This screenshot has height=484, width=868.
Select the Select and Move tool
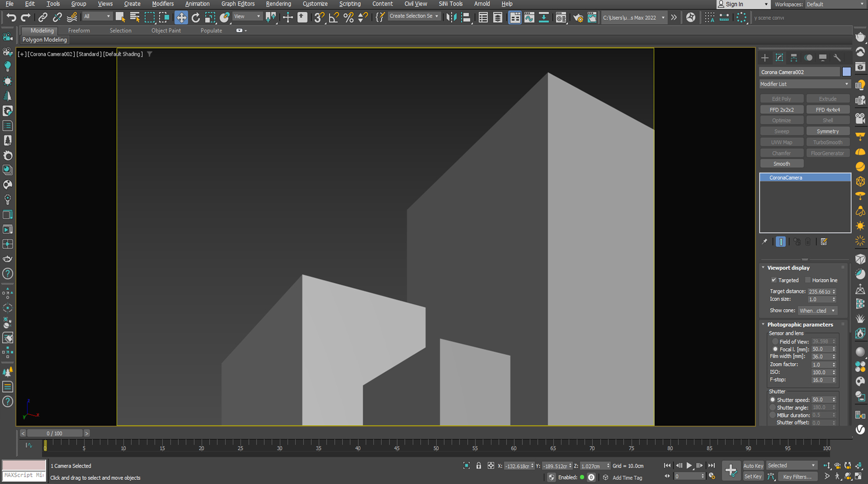(181, 18)
